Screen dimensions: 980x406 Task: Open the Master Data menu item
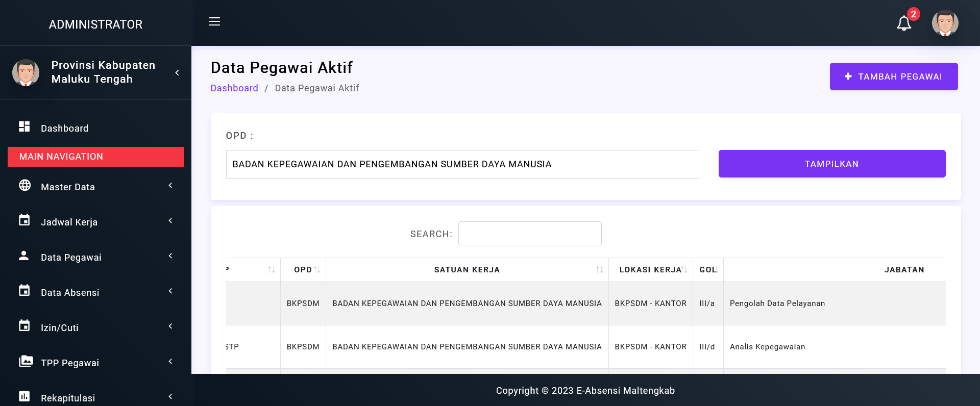(x=95, y=187)
